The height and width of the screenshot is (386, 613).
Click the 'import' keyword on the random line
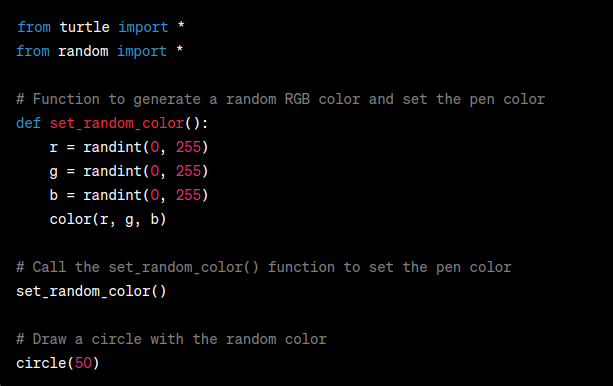(142, 51)
